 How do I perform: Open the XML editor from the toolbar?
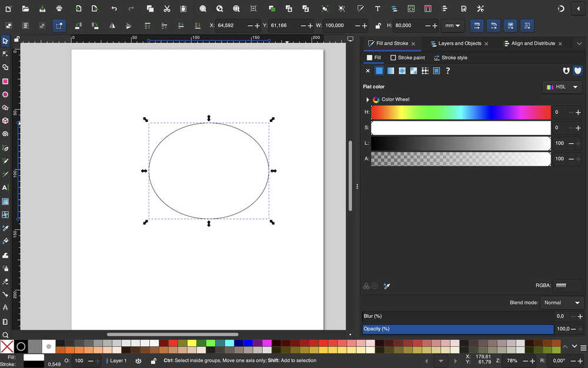tap(411, 9)
